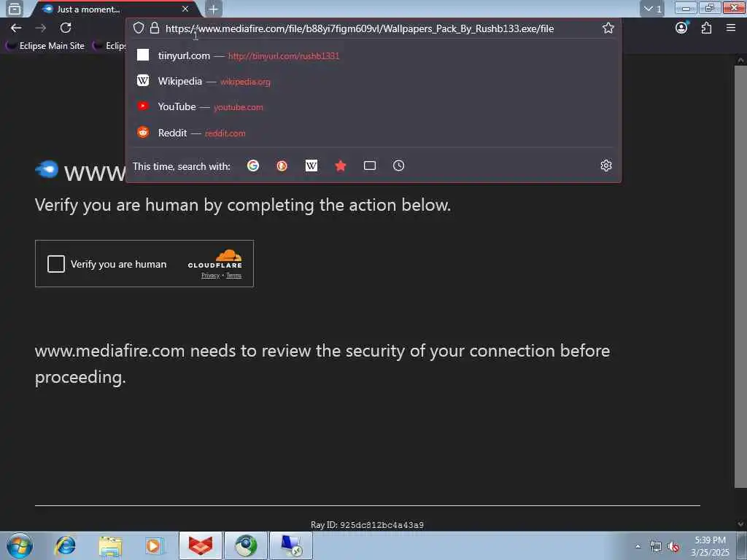Click the Ray ID text
This screenshot has width=747, height=560.
tap(368, 525)
